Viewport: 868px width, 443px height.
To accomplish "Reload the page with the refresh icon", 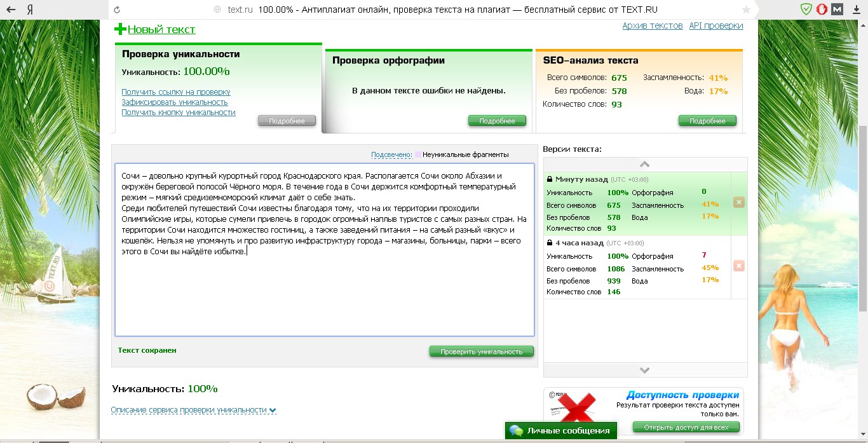I will click(117, 10).
